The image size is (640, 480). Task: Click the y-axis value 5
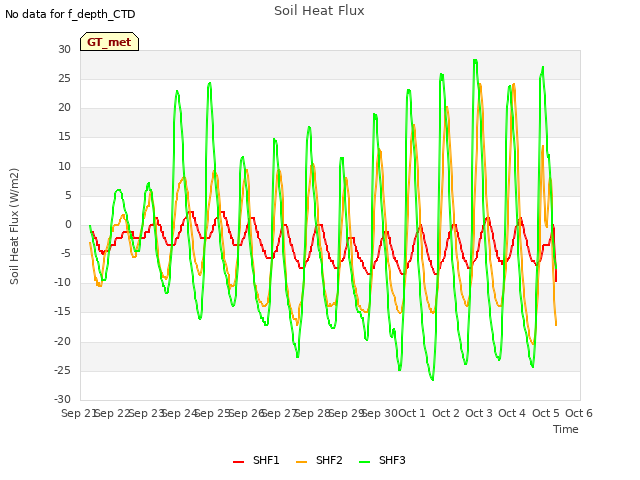click(x=68, y=196)
